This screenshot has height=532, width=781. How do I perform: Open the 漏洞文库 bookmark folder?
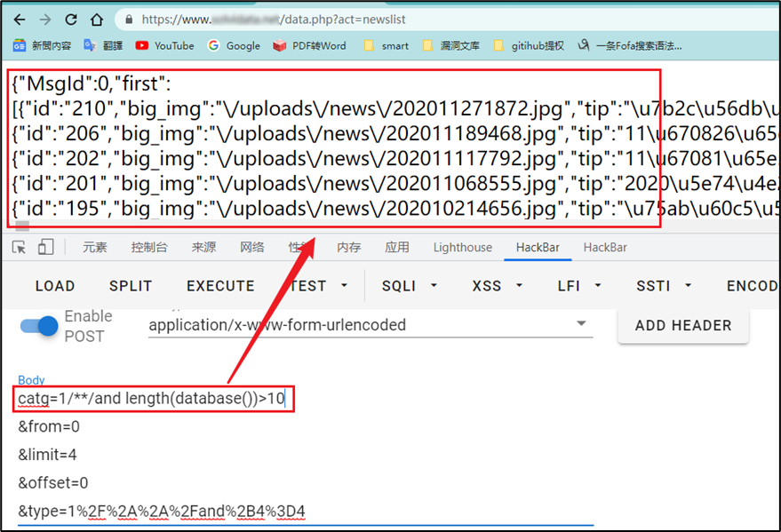451,46
